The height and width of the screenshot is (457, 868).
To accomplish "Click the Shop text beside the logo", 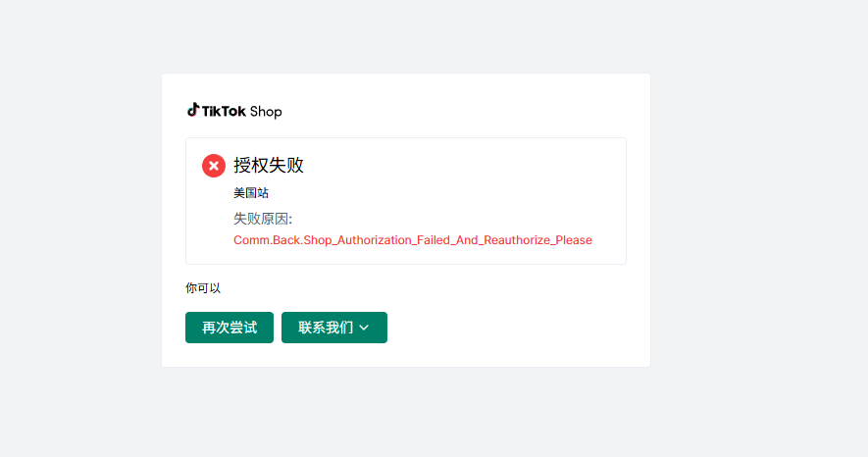I will point(266,112).
